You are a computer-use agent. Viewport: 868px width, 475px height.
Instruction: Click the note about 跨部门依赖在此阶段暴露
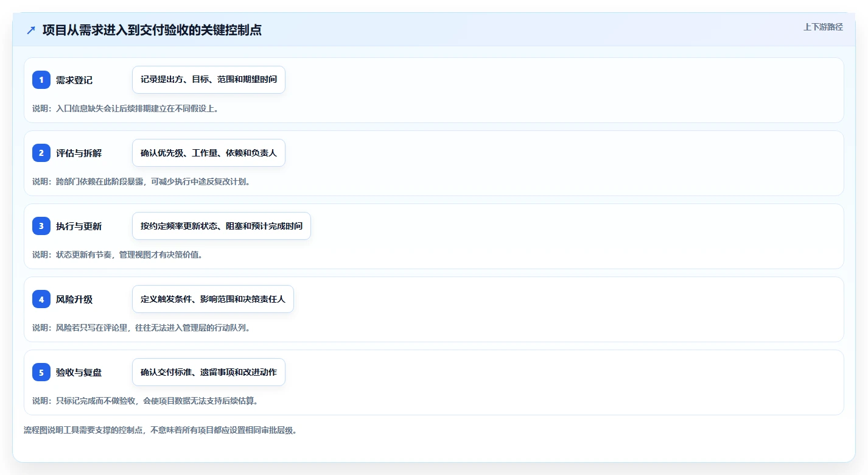point(141,181)
